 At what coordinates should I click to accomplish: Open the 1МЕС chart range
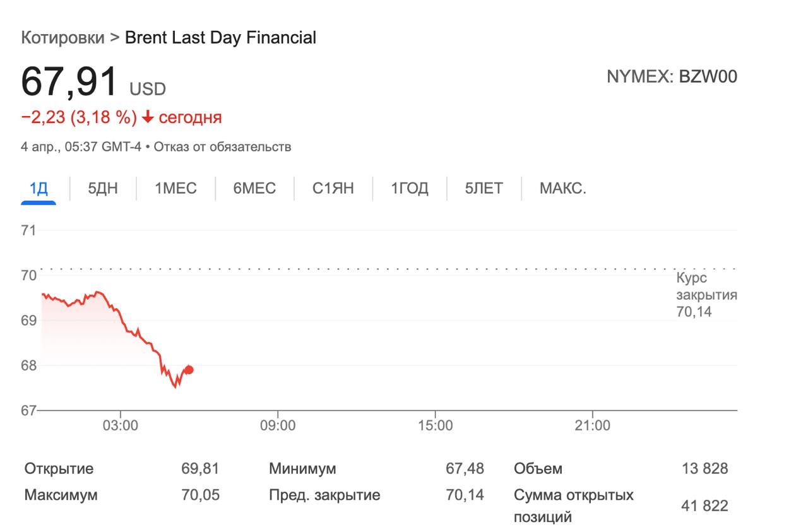click(x=175, y=188)
